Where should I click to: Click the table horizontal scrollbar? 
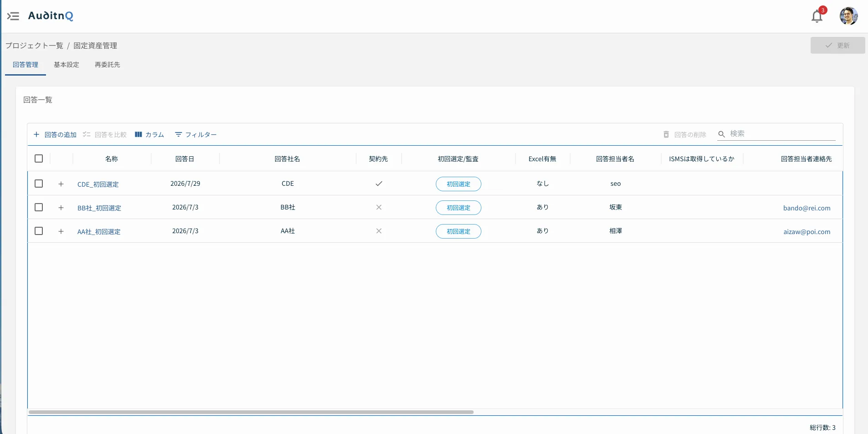pos(251,412)
